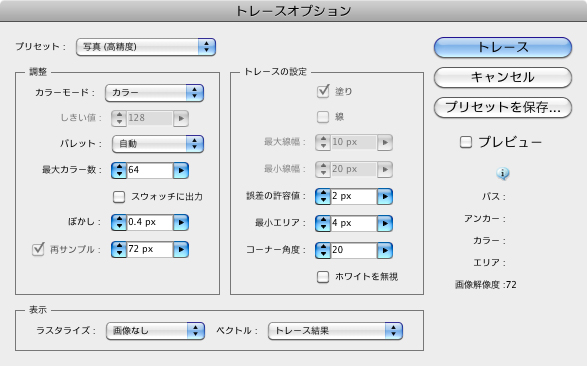The height and width of the screenshot is (366, 587).
Task: Click the 最大線幅 stepper arrows
Action: pos(323,143)
